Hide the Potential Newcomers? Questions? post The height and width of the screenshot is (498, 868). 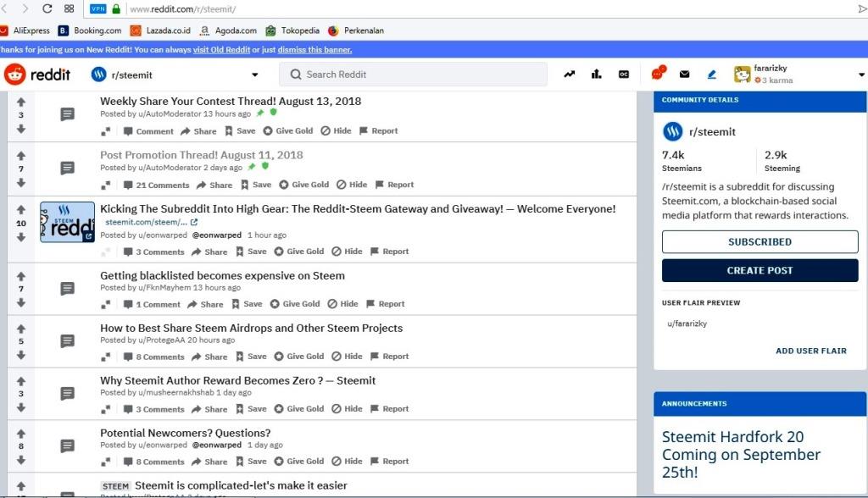[347, 462]
